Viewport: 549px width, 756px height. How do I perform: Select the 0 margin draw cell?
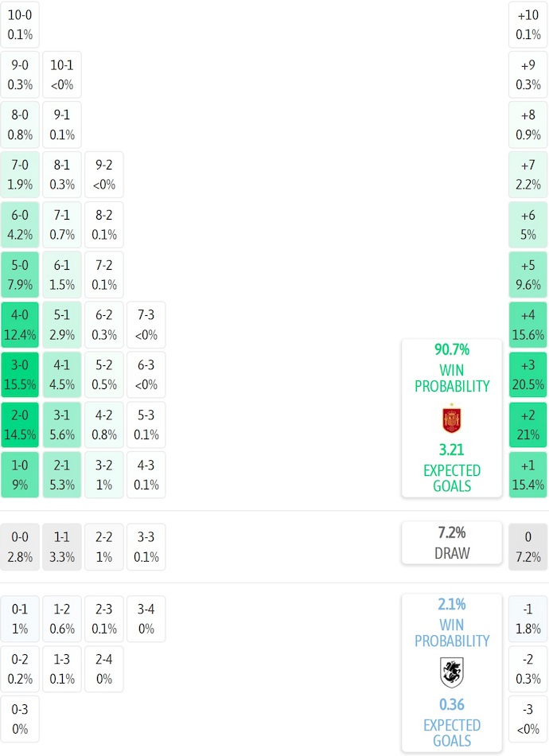tap(528, 547)
